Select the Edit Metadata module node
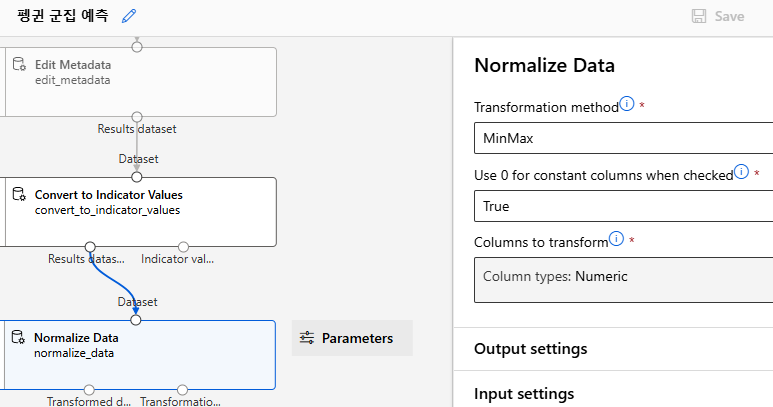Viewport: 773px width, 407px height. [141, 82]
